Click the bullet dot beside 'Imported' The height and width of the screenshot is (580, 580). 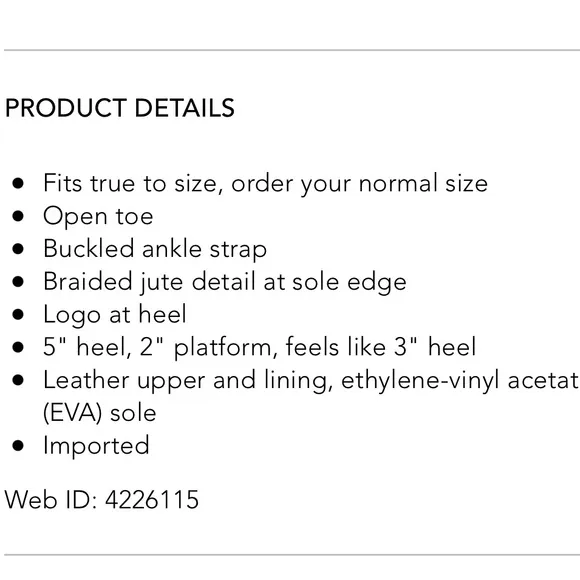[x=18, y=446]
